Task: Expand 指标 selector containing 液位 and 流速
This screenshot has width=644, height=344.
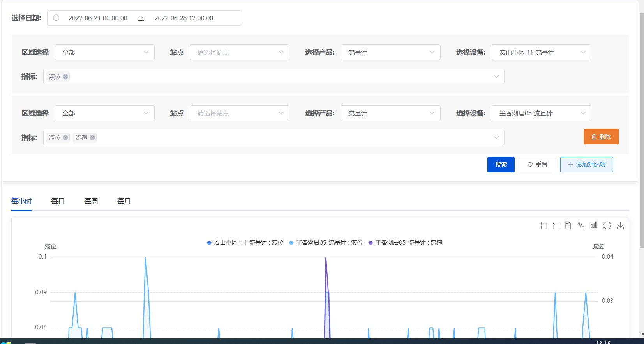Action: click(x=274, y=138)
